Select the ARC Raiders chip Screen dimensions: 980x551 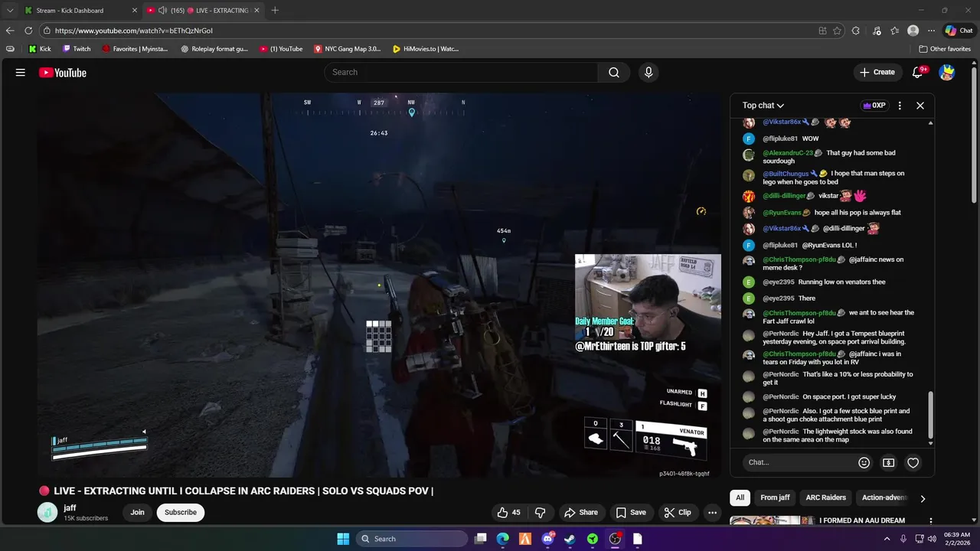coord(825,497)
